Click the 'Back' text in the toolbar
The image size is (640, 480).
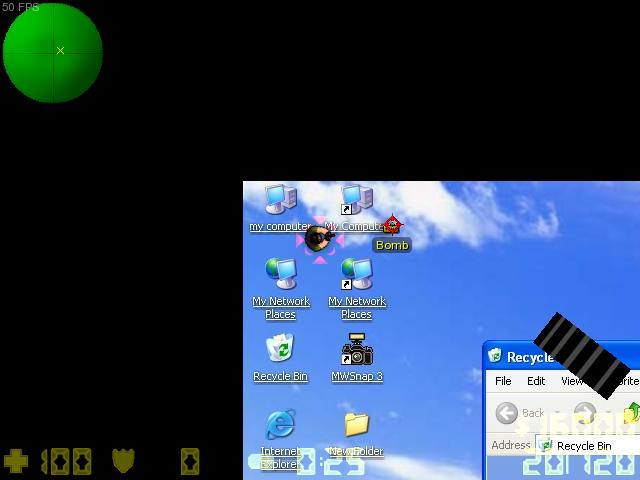(533, 413)
